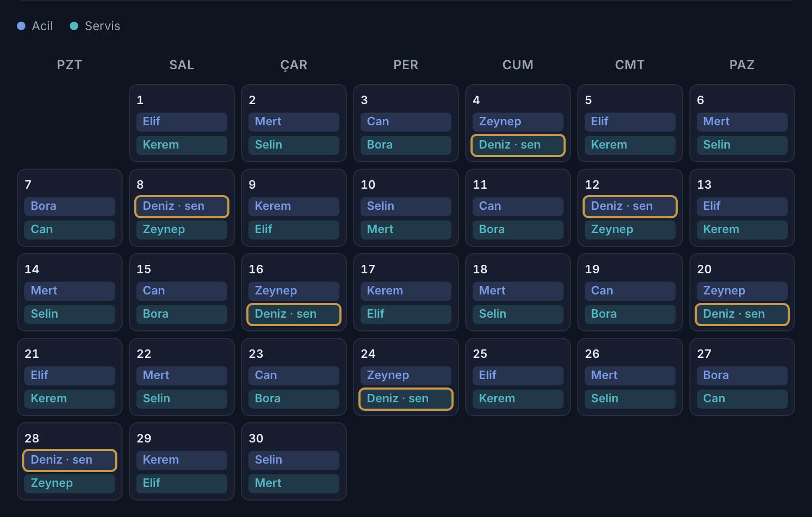Click the CUM weekday header
Image resolution: width=812 pixels, height=517 pixels.
[x=518, y=65]
